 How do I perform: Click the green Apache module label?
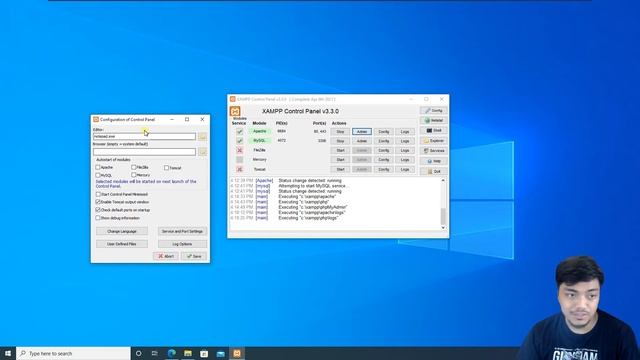point(260,131)
